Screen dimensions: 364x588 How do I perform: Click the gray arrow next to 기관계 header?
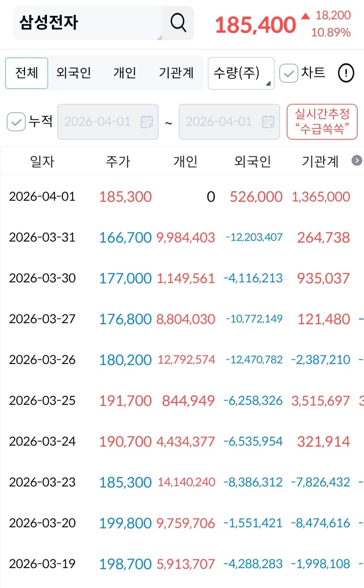357,161
